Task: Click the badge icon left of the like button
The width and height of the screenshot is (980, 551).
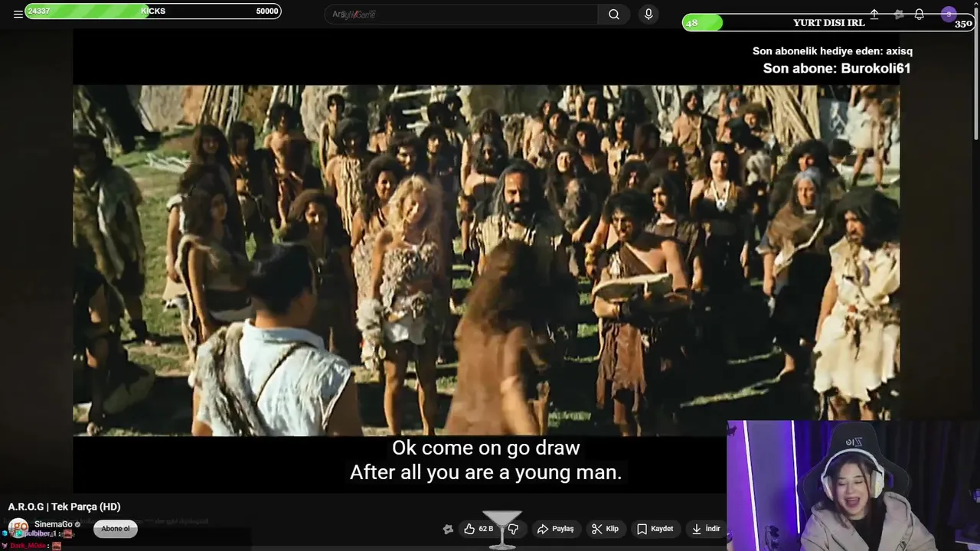Action: [x=448, y=529]
